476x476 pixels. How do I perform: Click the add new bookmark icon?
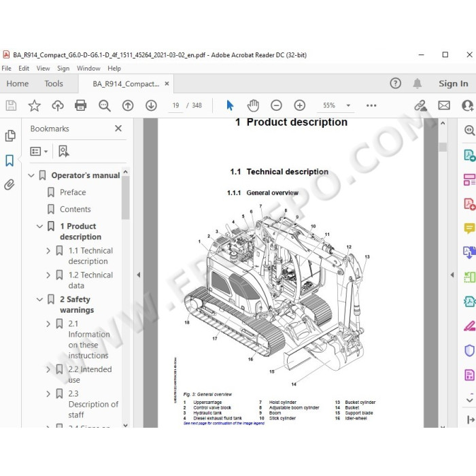63,151
